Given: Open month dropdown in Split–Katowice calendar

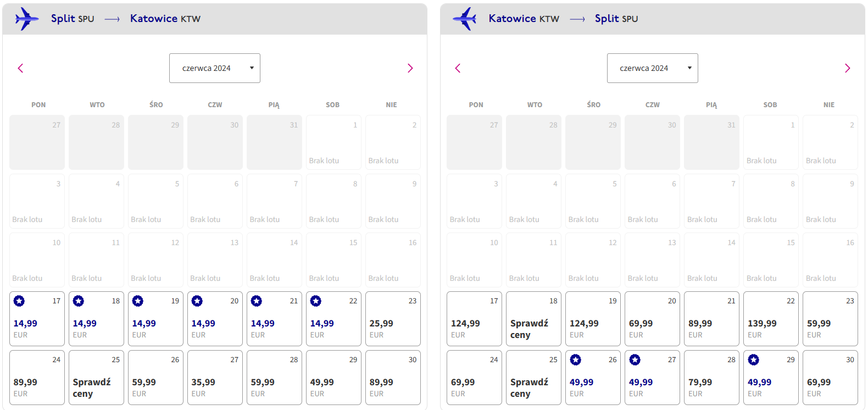Looking at the screenshot, I should pyautogui.click(x=215, y=68).
